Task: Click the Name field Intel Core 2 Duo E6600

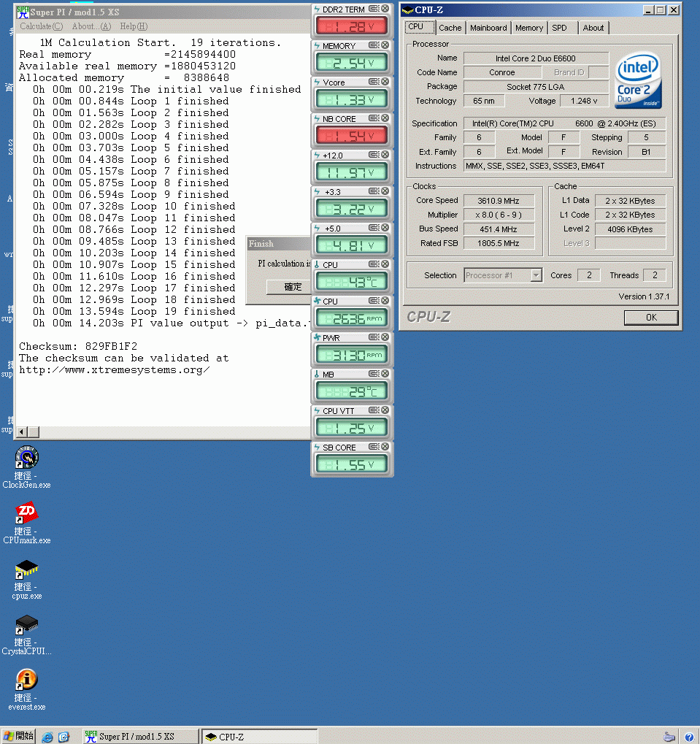Action: 536,58
